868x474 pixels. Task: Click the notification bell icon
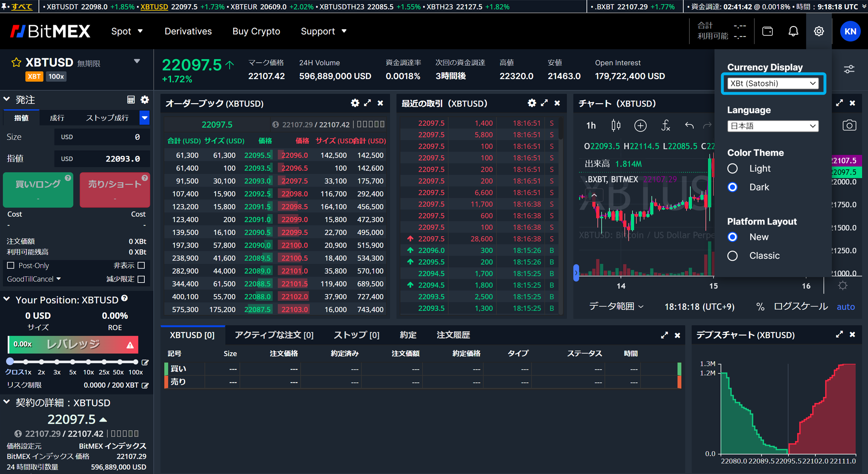click(x=793, y=31)
